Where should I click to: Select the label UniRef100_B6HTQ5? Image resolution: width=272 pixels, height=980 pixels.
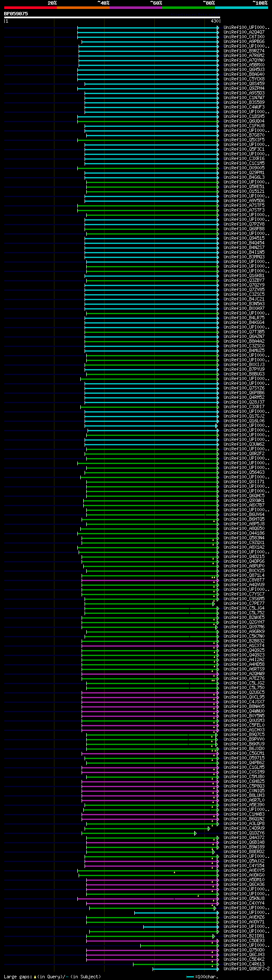point(244,519)
